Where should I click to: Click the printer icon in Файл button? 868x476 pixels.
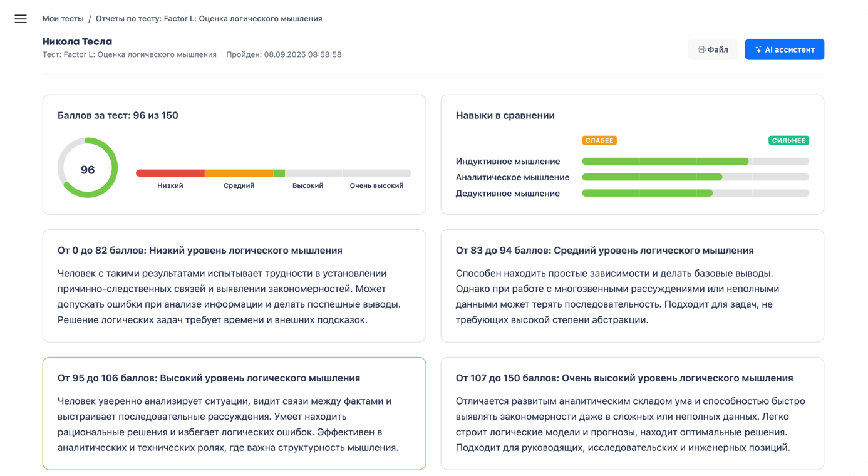[701, 49]
